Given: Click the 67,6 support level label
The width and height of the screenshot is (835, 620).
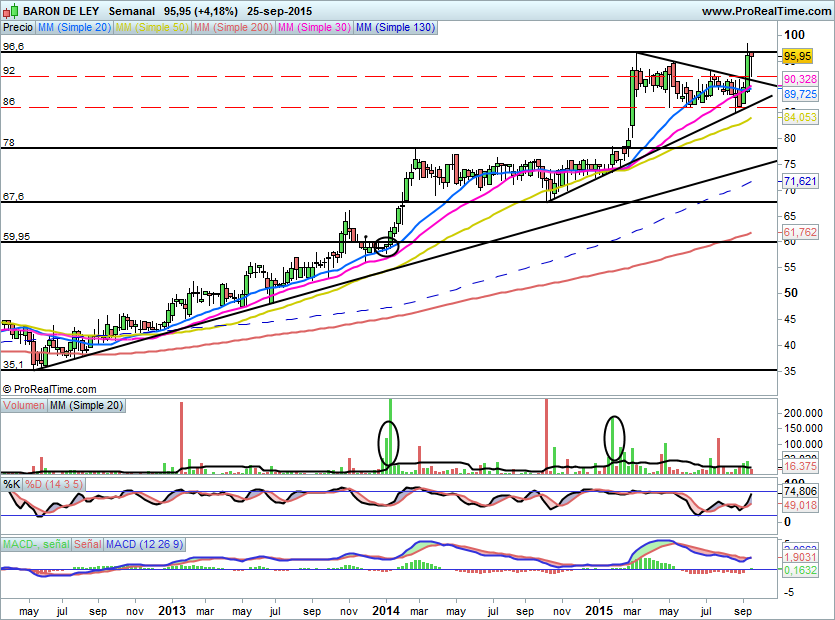Looking at the screenshot, I should (x=13, y=197).
